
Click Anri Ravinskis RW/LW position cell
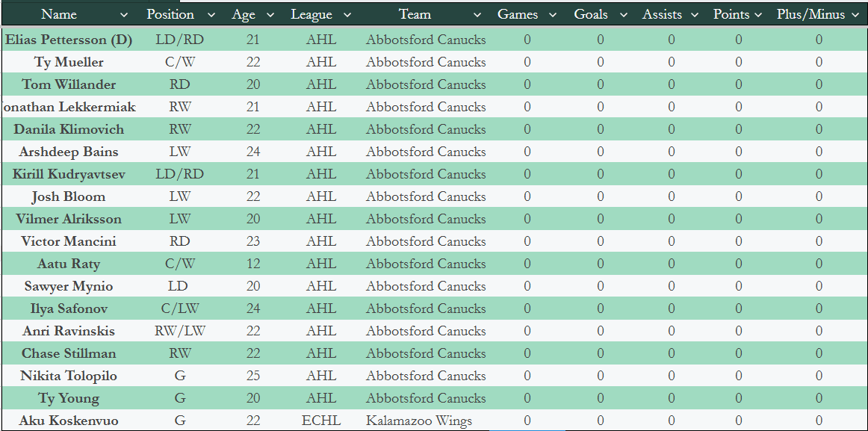(x=180, y=331)
